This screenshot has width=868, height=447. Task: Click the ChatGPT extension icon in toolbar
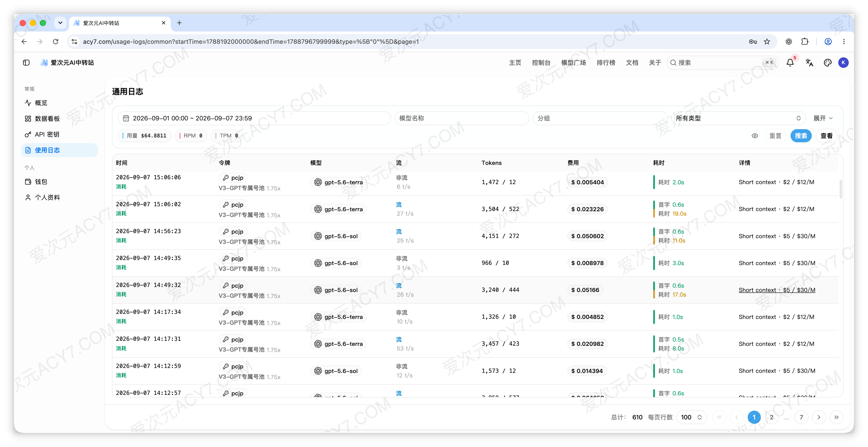tap(788, 41)
